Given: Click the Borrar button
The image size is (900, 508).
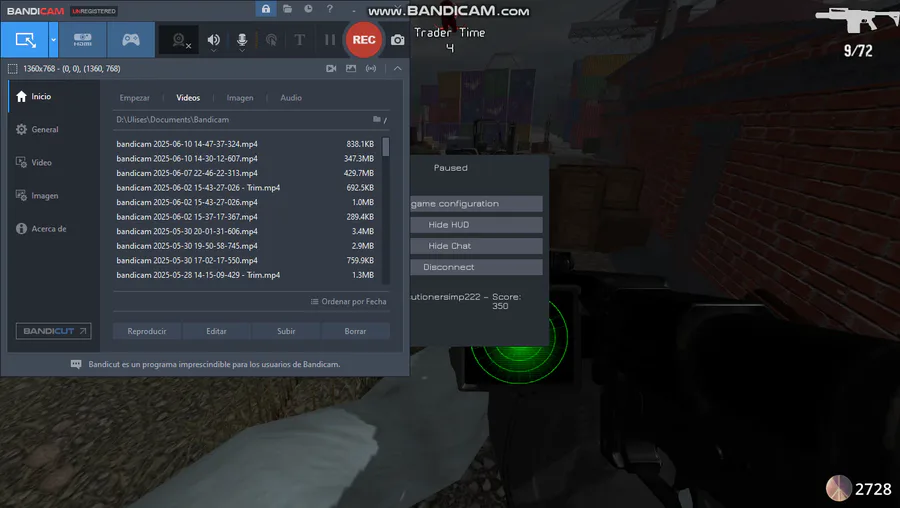Looking at the screenshot, I should coord(355,331).
